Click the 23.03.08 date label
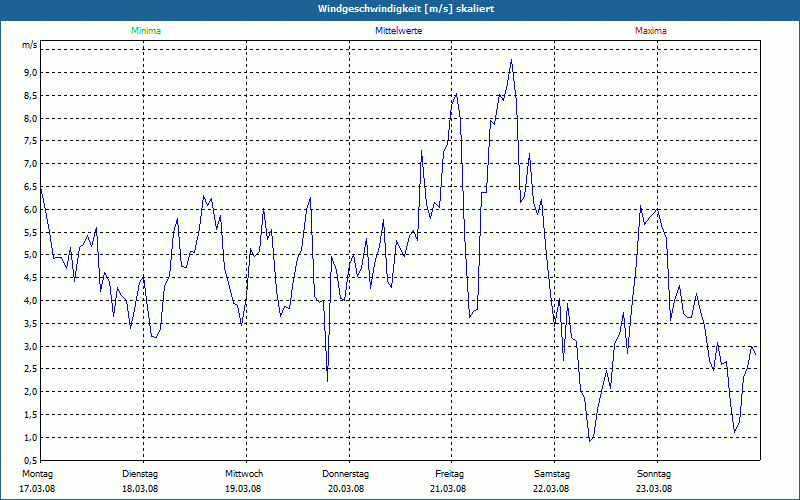Screen dimensions: 800x500 coord(654,489)
